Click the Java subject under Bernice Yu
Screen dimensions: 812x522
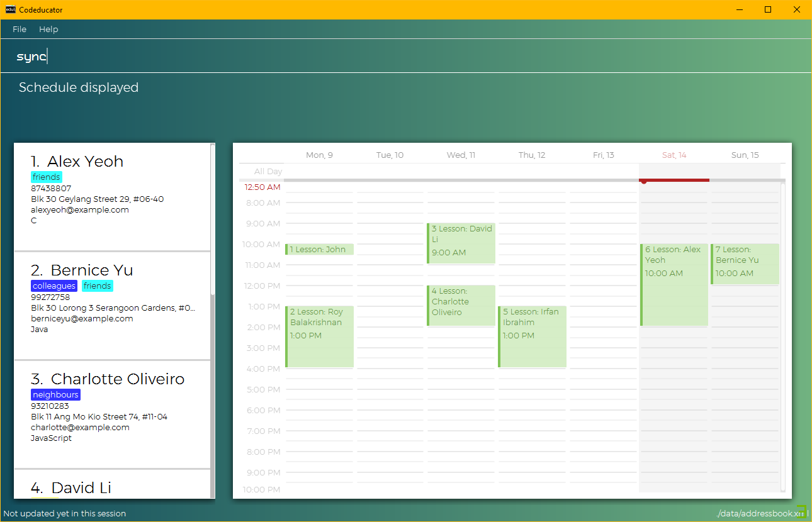point(39,329)
